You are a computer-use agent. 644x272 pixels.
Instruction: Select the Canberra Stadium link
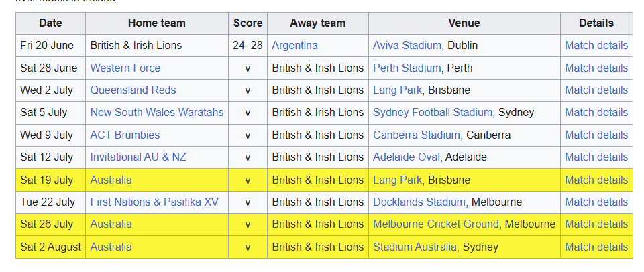point(416,135)
